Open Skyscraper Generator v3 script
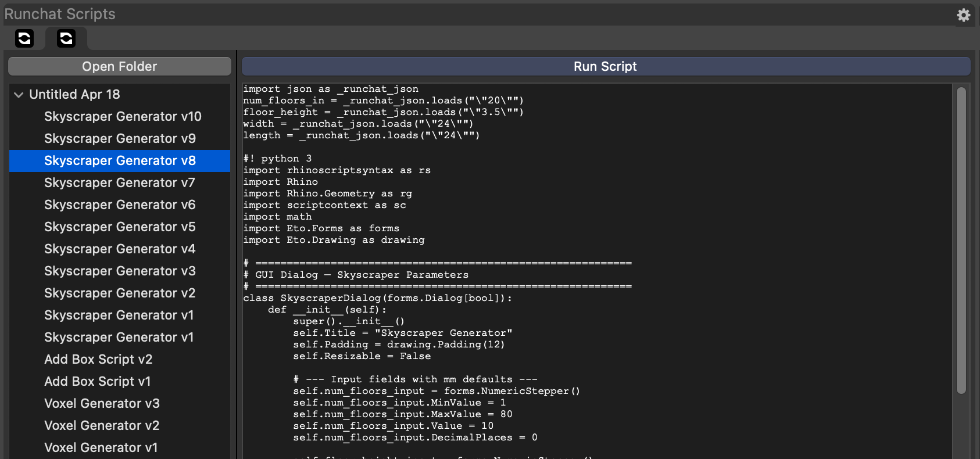This screenshot has width=980, height=459. [x=120, y=271]
